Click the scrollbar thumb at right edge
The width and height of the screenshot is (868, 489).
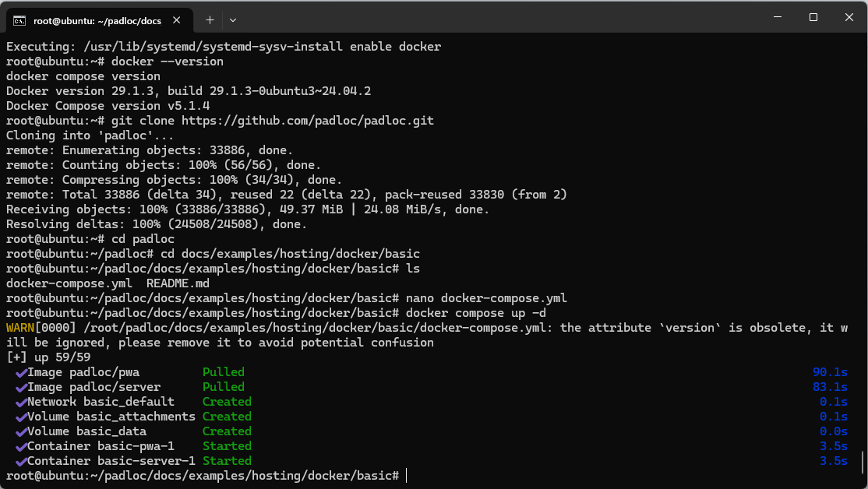[863, 463]
